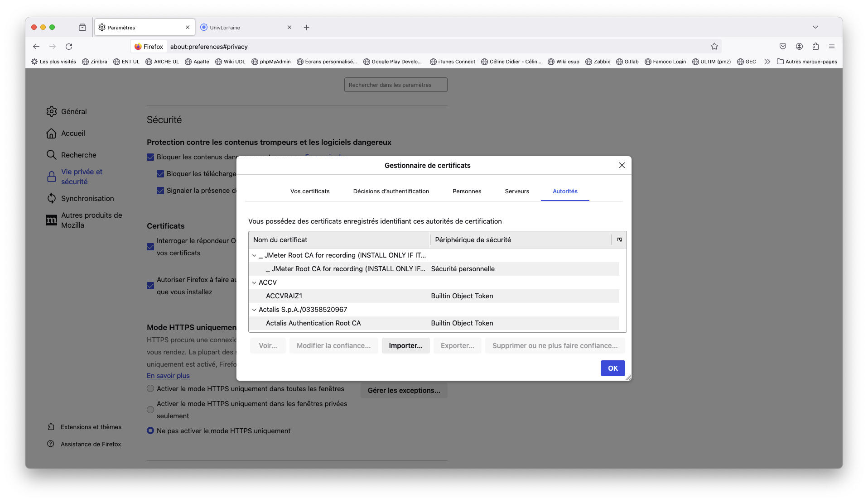
Task: Collapse the ACCV certificate group
Action: tap(254, 282)
